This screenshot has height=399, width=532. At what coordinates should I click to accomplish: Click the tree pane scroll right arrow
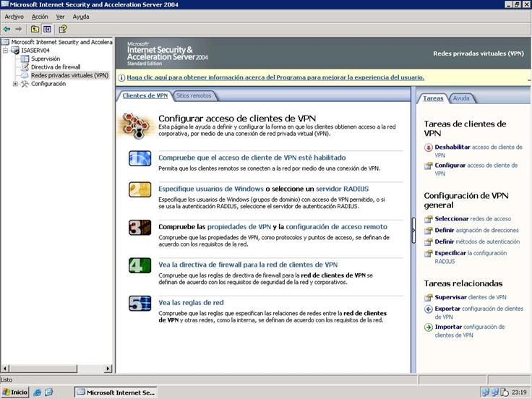click(x=108, y=369)
